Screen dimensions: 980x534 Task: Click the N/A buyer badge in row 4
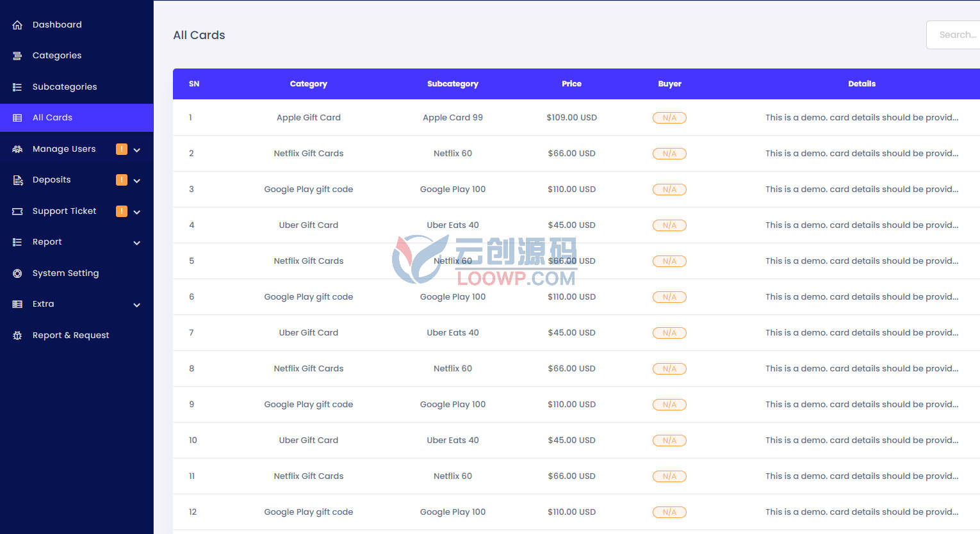(669, 225)
